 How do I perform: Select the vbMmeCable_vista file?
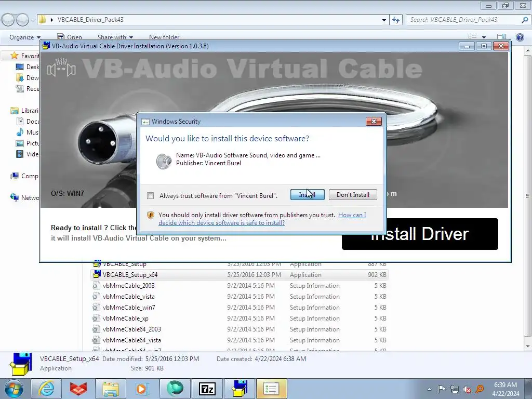click(x=239, y=297)
